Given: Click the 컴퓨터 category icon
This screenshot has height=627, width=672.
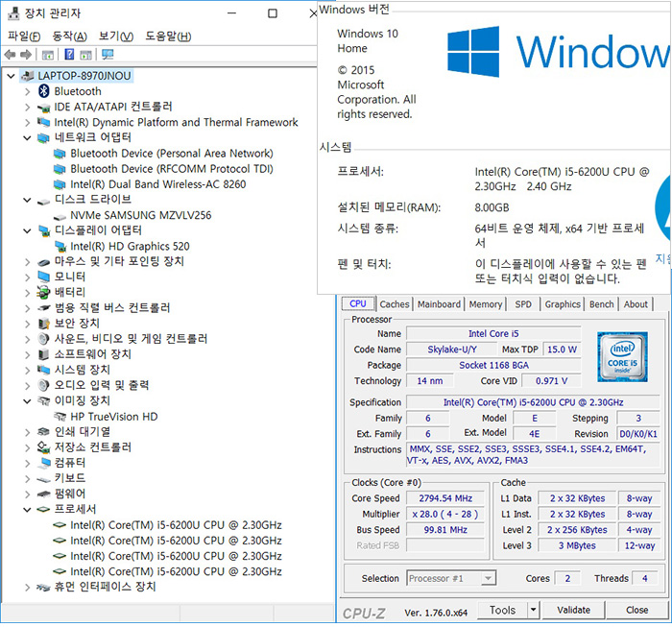Looking at the screenshot, I should pyautogui.click(x=44, y=463).
